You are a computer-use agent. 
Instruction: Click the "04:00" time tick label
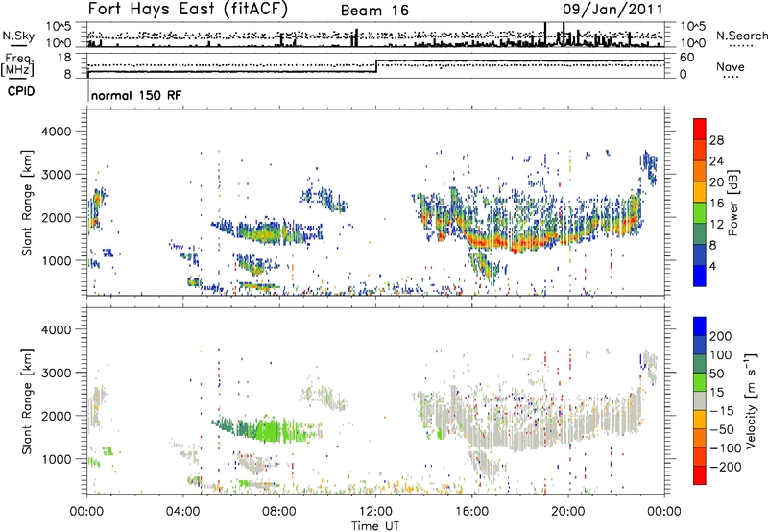(x=182, y=512)
